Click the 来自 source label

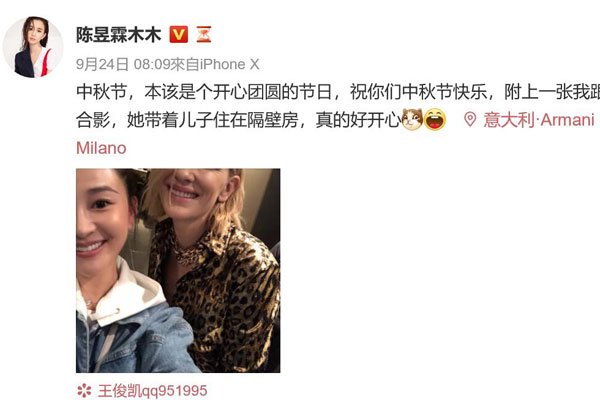click(x=185, y=64)
